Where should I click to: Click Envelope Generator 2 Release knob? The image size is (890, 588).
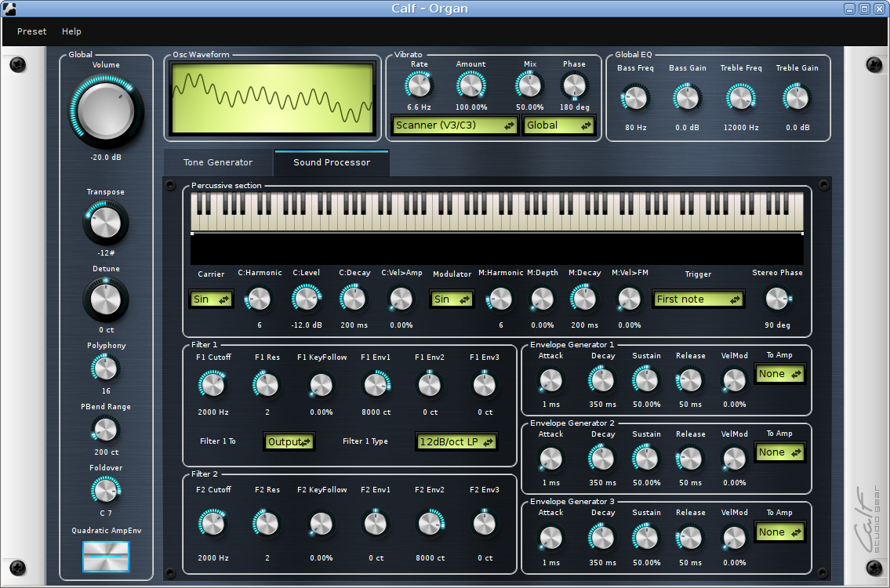tap(690, 459)
